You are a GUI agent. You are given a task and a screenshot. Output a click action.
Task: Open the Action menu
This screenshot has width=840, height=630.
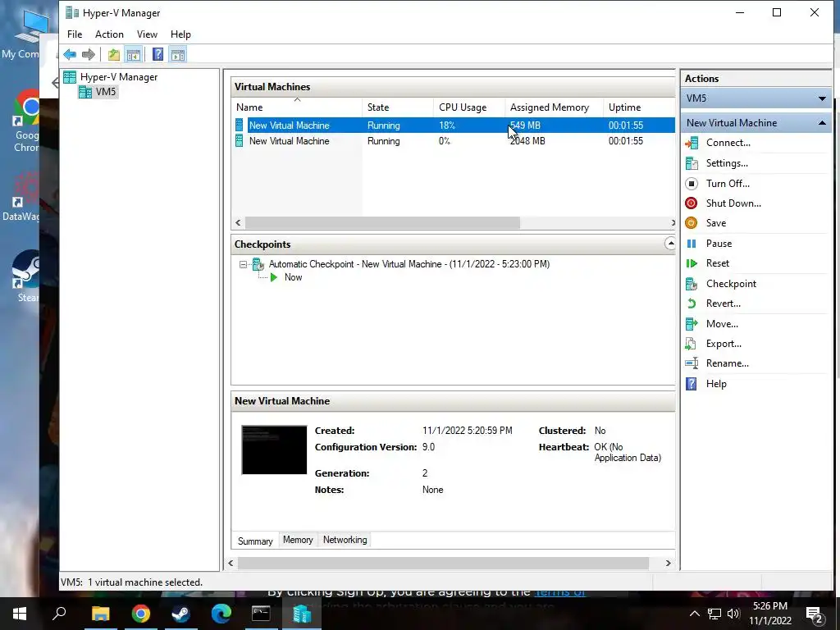pyautogui.click(x=109, y=34)
